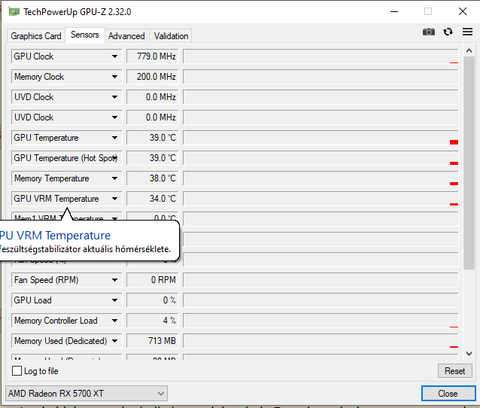
Task: Click the 200.0 MHz Memory Clock value
Action: pos(152,77)
